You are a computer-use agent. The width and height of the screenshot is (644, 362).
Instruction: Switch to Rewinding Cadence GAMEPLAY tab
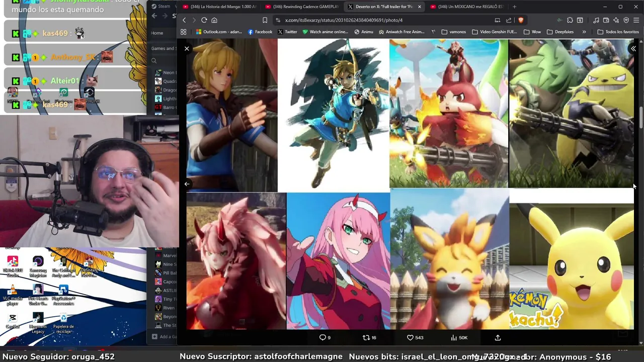(x=302, y=7)
